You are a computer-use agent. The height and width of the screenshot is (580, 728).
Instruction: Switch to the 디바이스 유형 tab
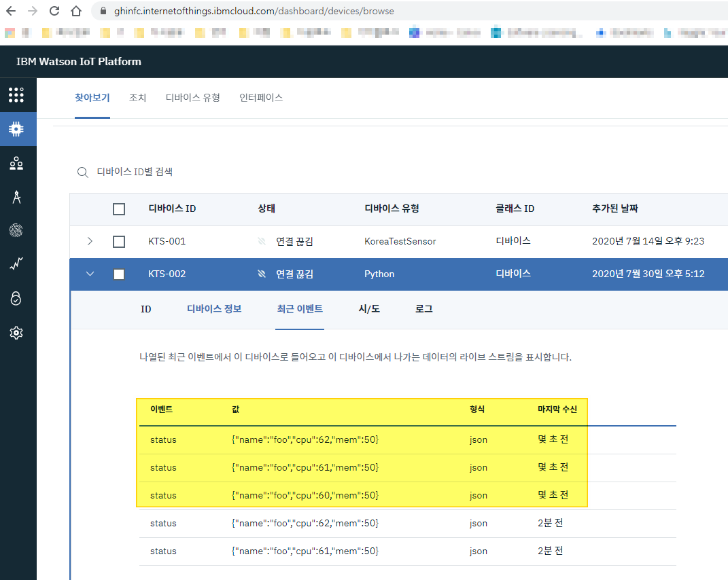pos(192,97)
